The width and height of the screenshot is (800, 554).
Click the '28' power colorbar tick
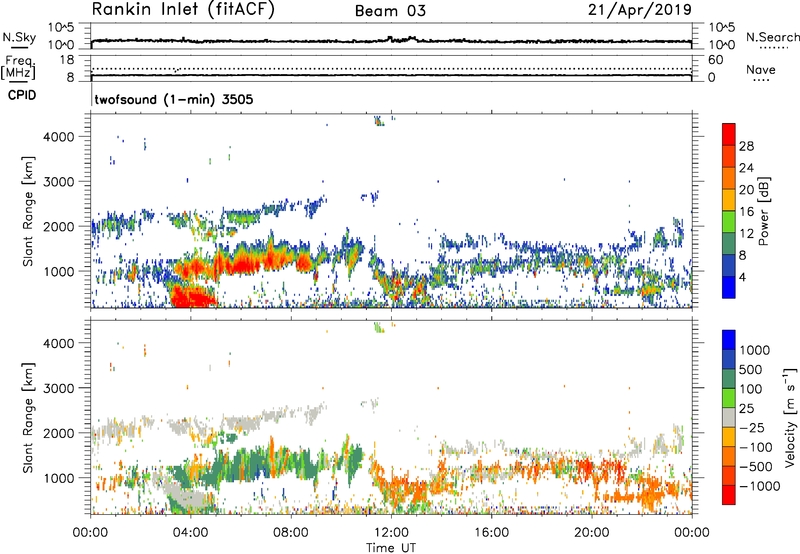tap(746, 146)
